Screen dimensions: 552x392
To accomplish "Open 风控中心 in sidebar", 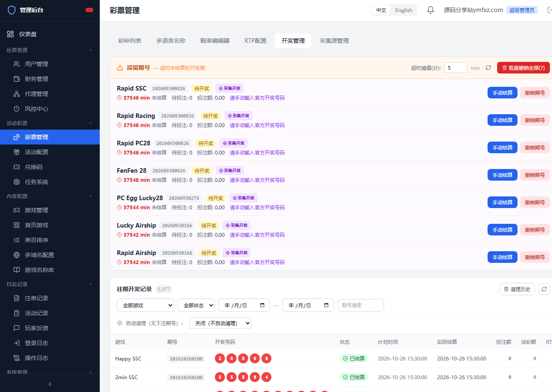I will [x=50, y=109].
